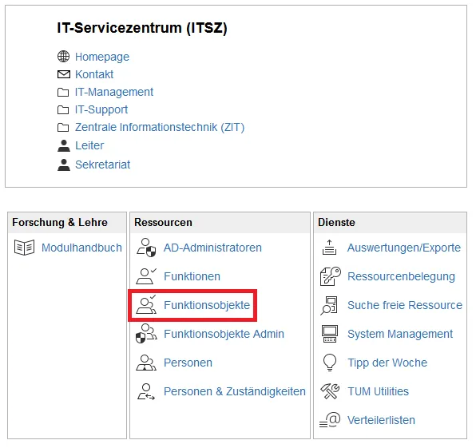This screenshot has width=476, height=448.
Task: Open the Auswertungen/Exporte link
Action: pos(404,248)
